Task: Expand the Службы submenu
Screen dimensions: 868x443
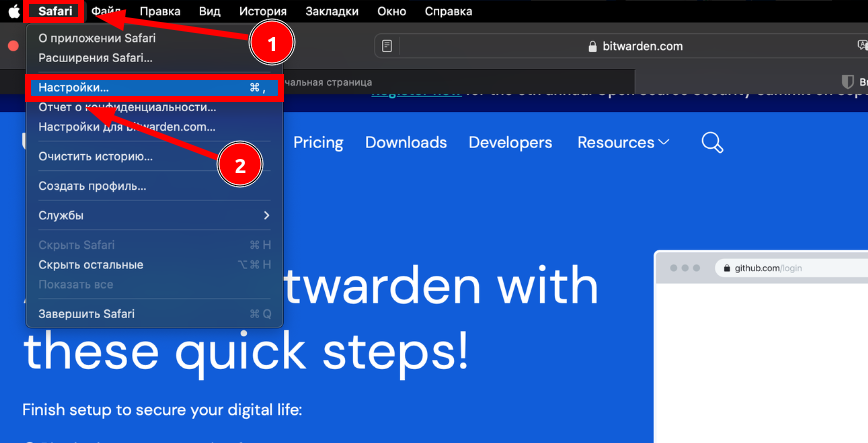Action: pos(154,215)
